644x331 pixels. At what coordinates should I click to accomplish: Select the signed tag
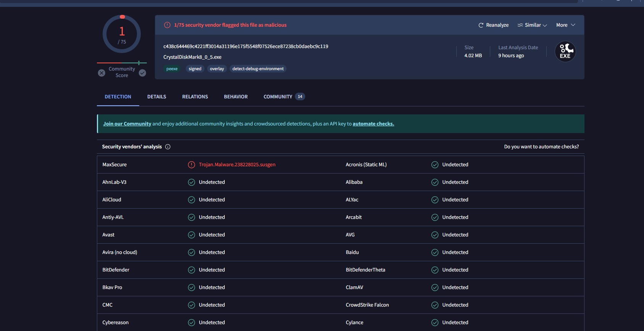(195, 69)
